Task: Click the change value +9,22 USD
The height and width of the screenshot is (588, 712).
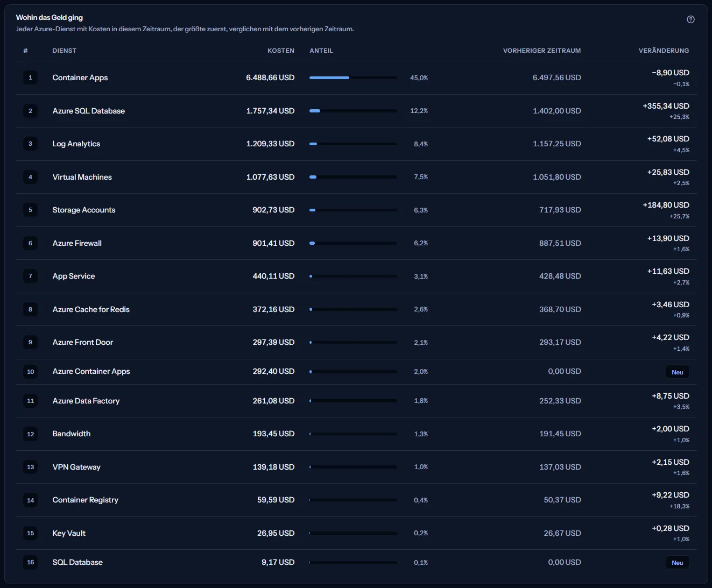Action: pyautogui.click(x=671, y=495)
